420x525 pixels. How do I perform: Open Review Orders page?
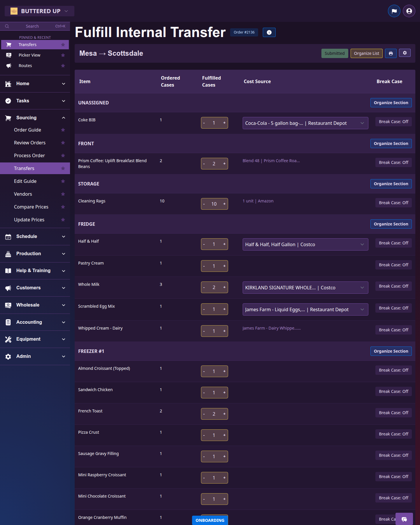point(30,143)
